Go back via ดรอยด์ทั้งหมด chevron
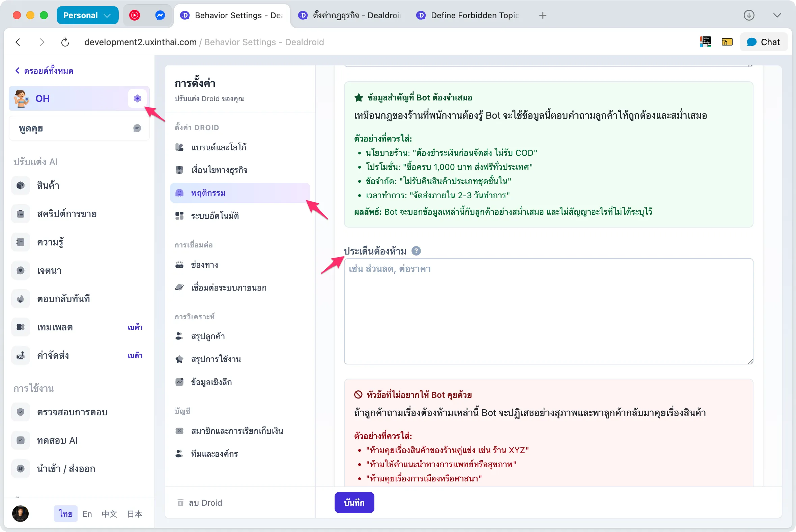 17,70
